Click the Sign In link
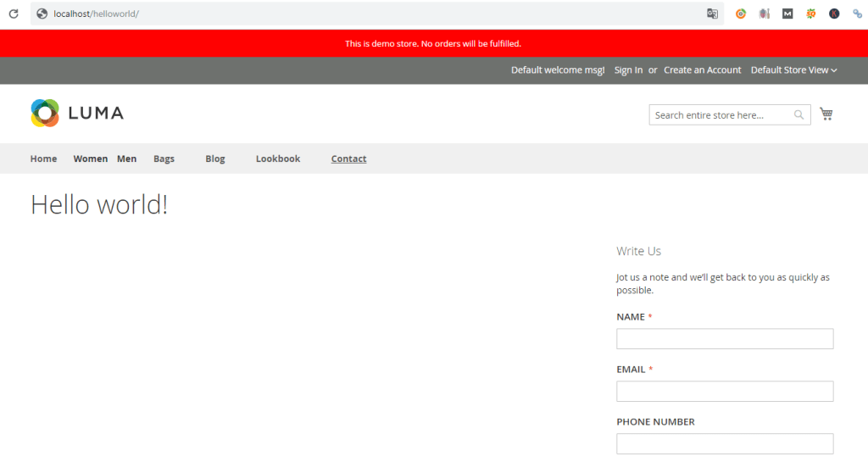 [x=628, y=70]
